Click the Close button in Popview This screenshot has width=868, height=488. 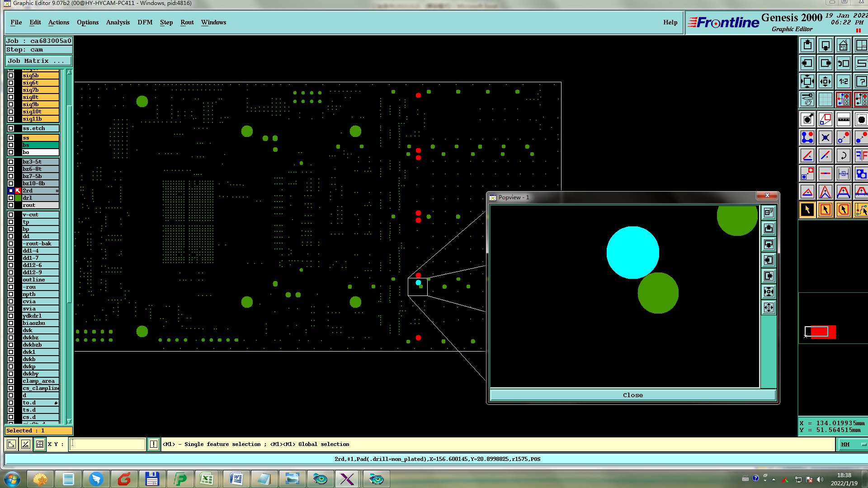click(x=632, y=395)
